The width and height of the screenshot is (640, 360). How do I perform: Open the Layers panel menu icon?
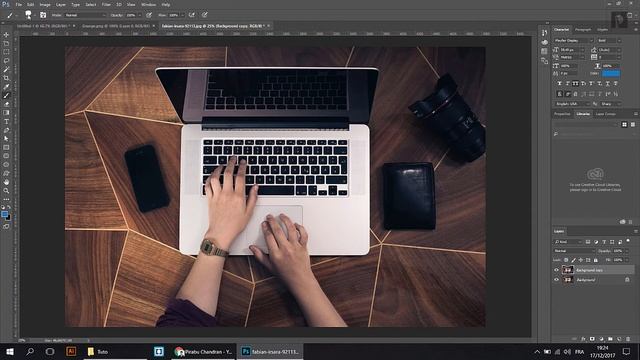click(636, 231)
